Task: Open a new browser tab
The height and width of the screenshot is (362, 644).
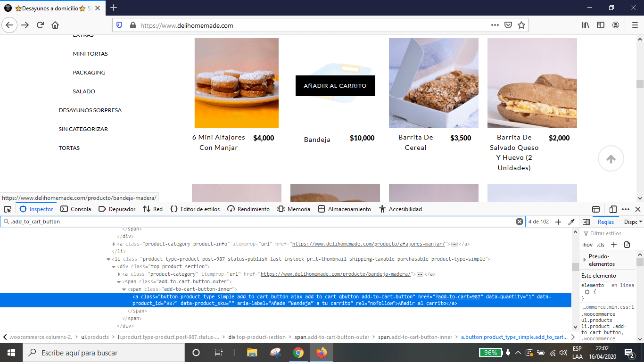Action: (x=114, y=8)
